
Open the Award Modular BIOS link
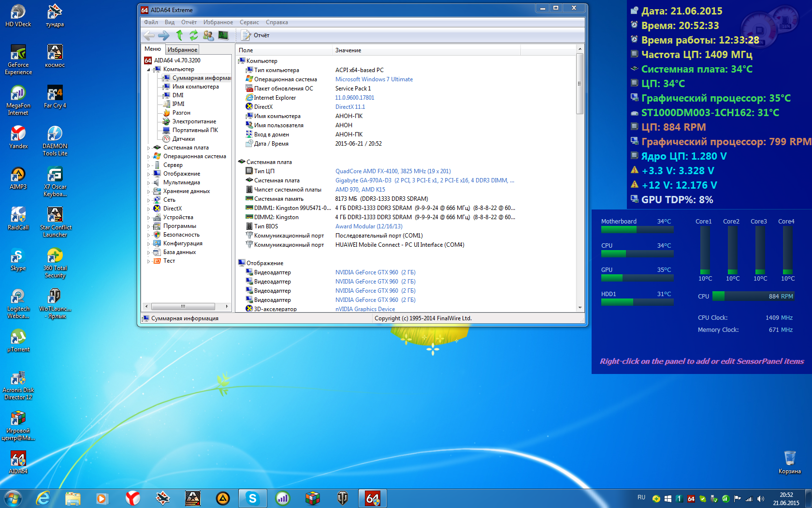pos(369,226)
